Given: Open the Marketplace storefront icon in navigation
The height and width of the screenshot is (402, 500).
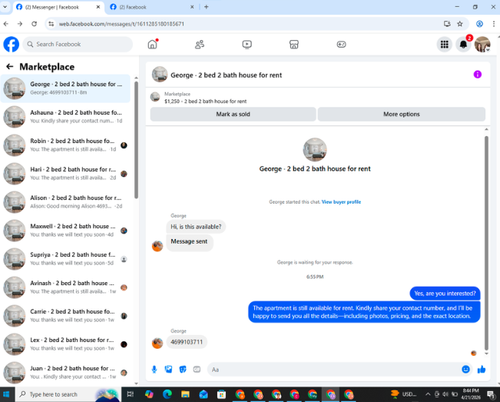Looking at the screenshot, I should point(294,44).
